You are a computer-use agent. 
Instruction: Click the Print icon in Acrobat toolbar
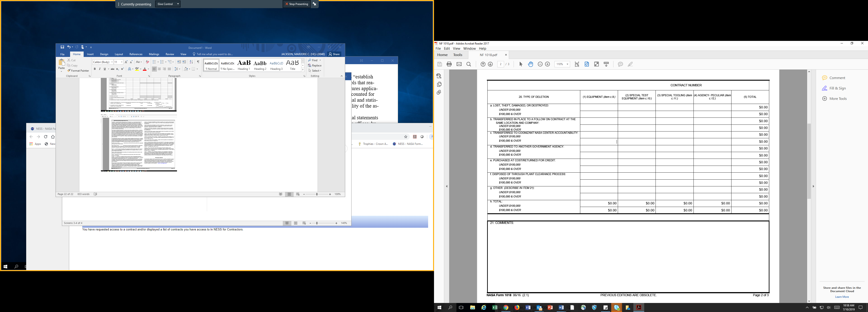click(449, 64)
